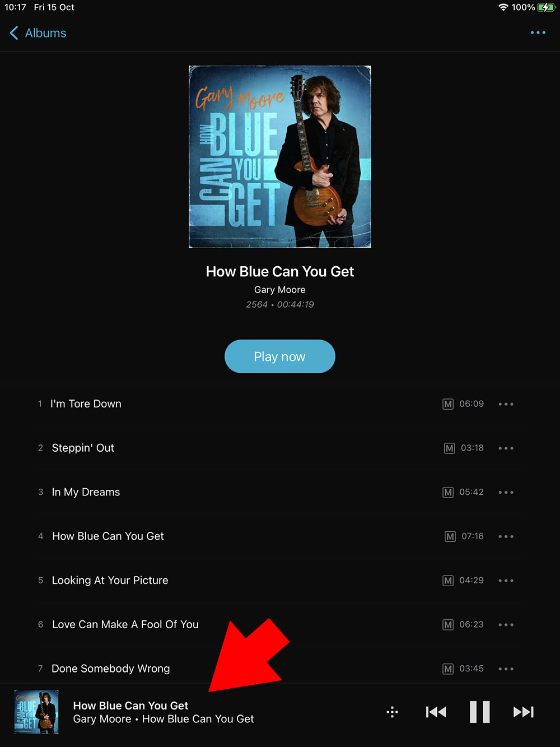This screenshot has height=747, width=560.
Task: Open now playing from mini player thumbnail
Action: [x=36, y=712]
